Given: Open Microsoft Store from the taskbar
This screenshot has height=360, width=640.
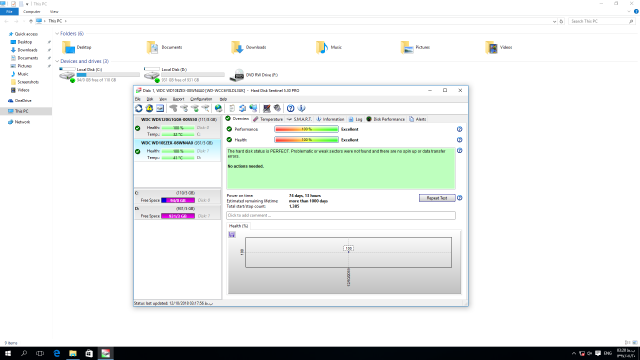Looking at the screenshot, I should coord(89,353).
